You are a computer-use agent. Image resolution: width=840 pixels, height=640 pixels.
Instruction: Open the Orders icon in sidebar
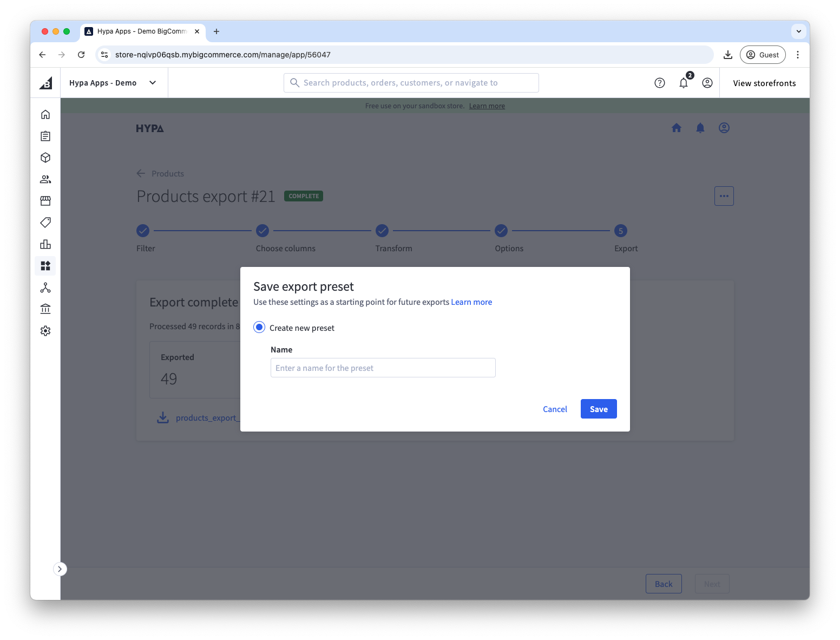45,136
